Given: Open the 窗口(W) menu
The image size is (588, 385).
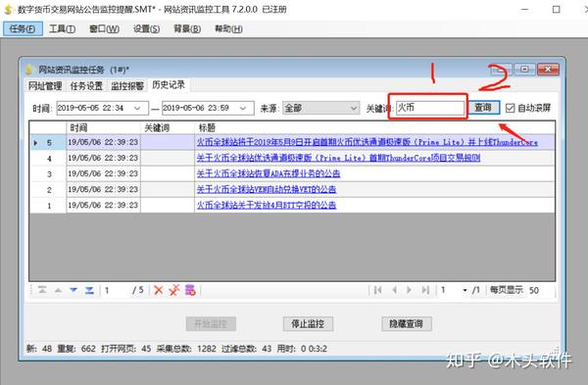Looking at the screenshot, I should coord(104,28).
